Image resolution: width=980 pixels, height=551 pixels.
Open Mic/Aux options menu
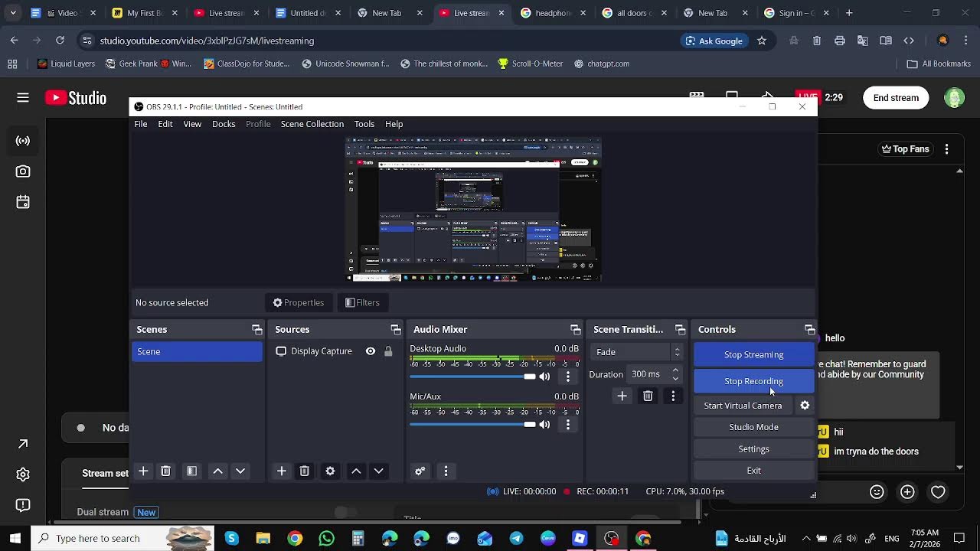(x=567, y=425)
